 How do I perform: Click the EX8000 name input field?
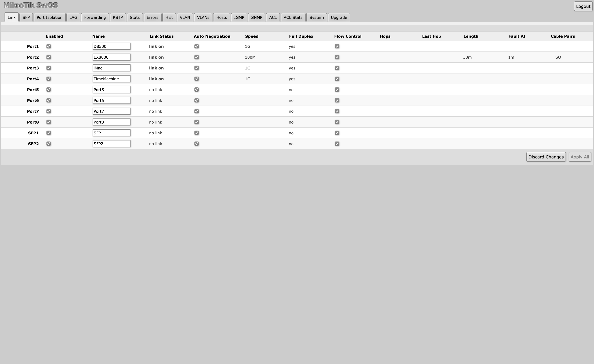(111, 57)
